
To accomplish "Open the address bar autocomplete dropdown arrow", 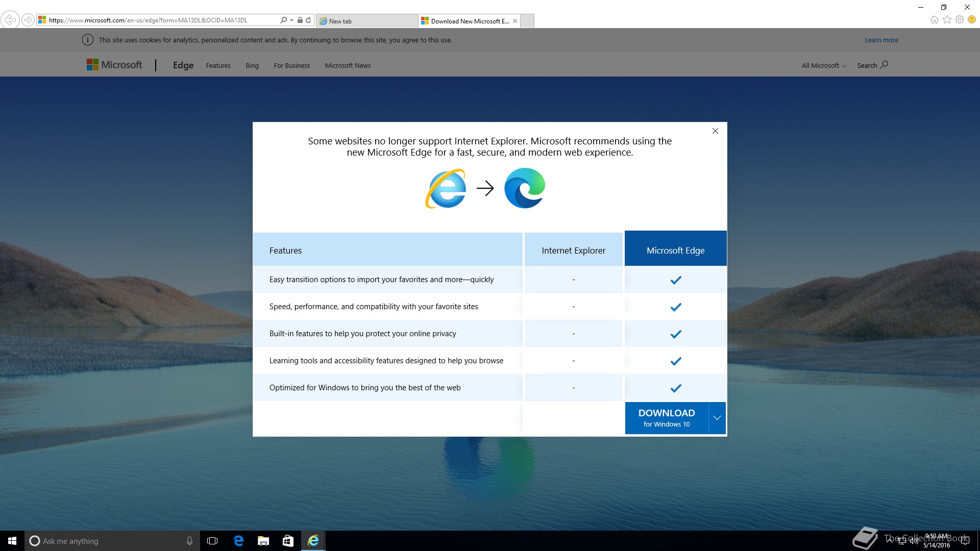I will tap(292, 20).
